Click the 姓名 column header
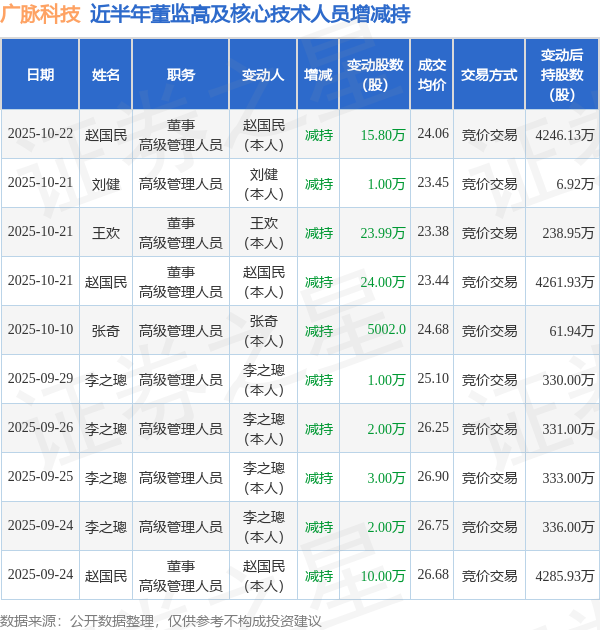The image size is (600, 630). coord(106,75)
